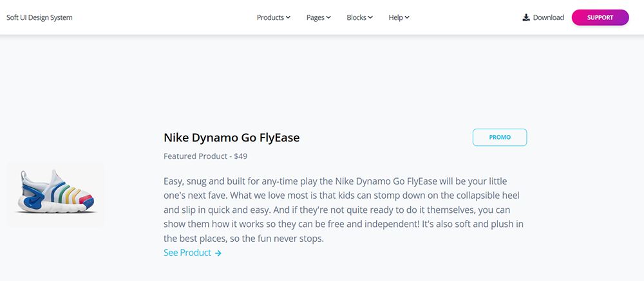Follow the See Product link text
The height and width of the screenshot is (281, 644).
[x=187, y=253]
